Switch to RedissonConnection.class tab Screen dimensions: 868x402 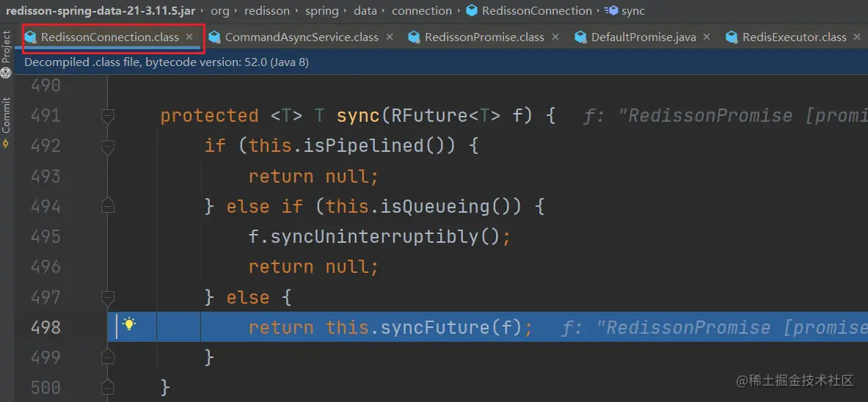[x=109, y=37]
